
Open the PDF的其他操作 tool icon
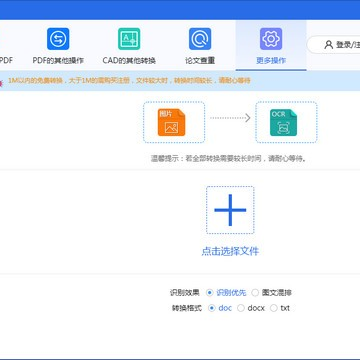tap(58, 39)
